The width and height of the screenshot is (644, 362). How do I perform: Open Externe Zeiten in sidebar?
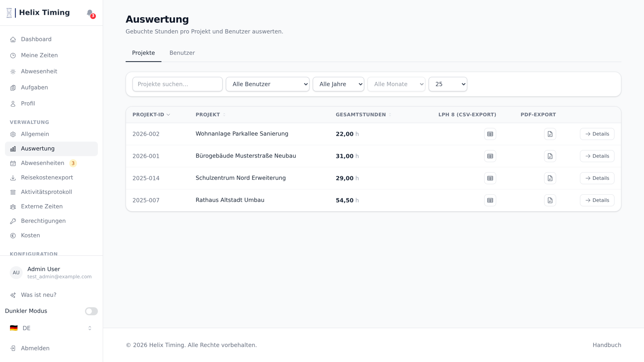[x=51, y=207]
